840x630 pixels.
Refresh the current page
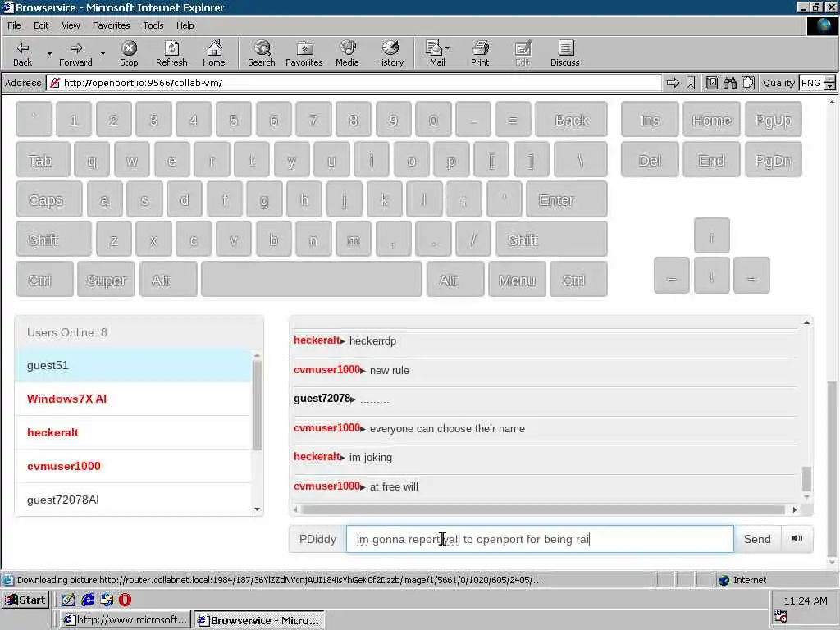pyautogui.click(x=171, y=53)
